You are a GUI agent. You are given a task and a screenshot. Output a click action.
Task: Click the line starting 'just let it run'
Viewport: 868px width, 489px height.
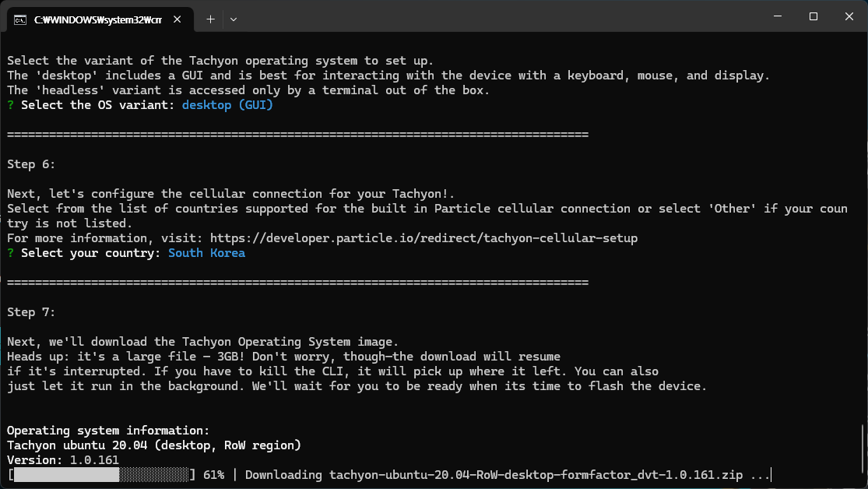(357, 386)
